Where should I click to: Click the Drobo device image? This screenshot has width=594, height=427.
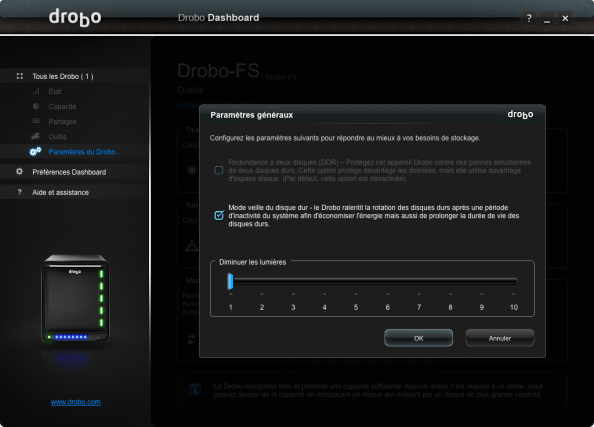75,298
